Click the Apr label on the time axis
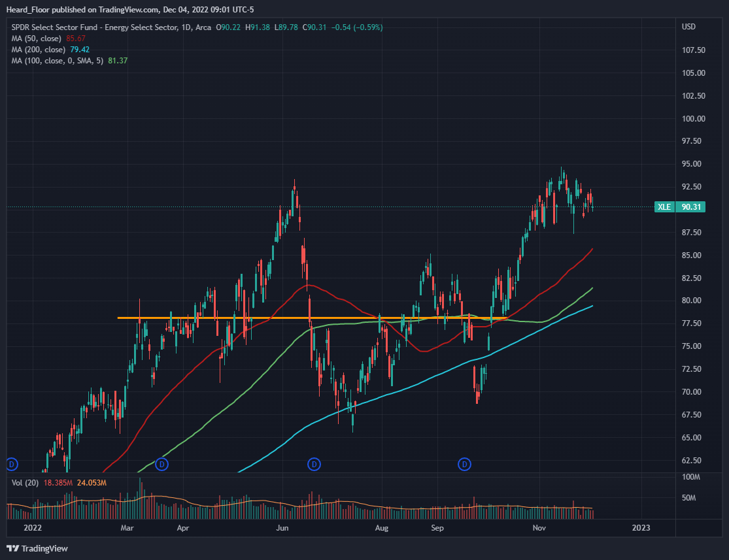 (x=182, y=528)
